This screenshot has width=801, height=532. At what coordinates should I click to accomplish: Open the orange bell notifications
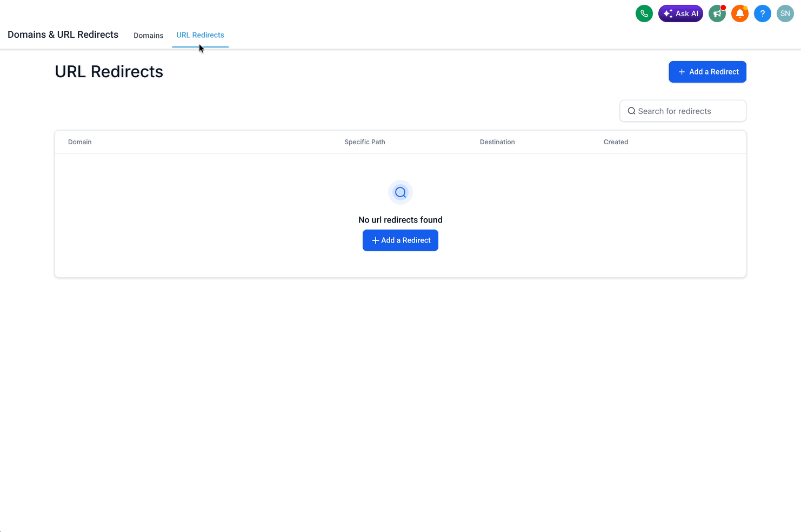(x=740, y=14)
